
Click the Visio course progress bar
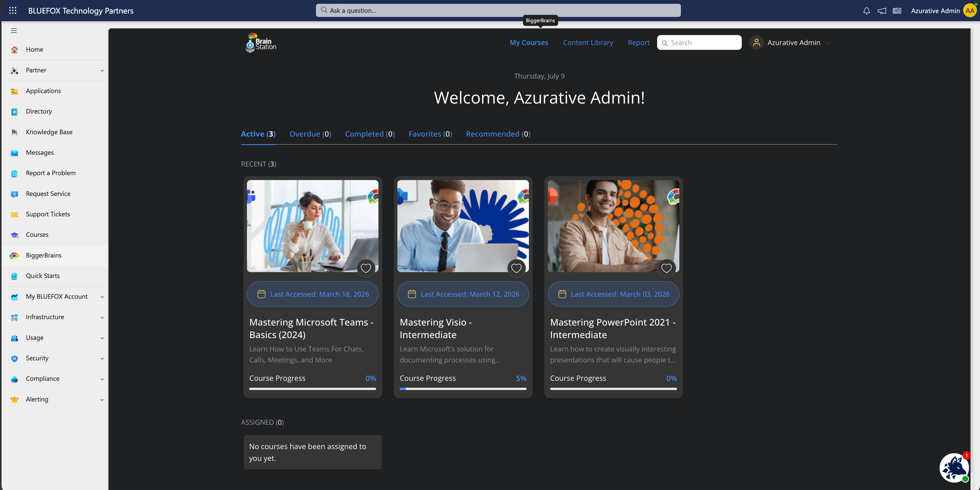(463, 389)
